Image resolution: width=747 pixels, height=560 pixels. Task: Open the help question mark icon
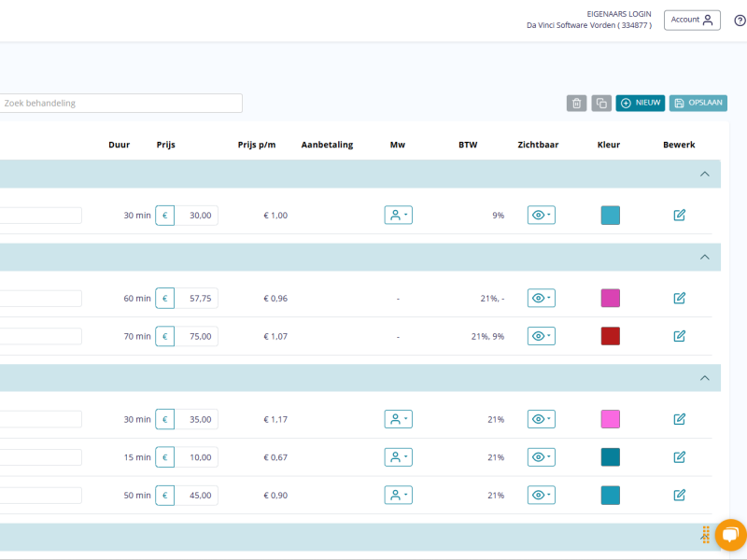[740, 21]
